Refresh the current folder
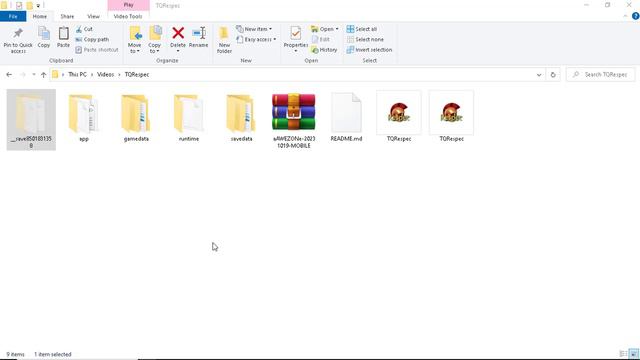This screenshot has height=360, width=640. coord(553,75)
